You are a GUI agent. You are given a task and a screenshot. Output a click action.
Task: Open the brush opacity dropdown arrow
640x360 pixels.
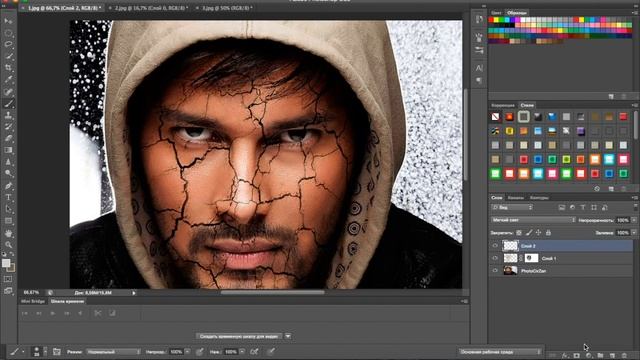coord(187,351)
